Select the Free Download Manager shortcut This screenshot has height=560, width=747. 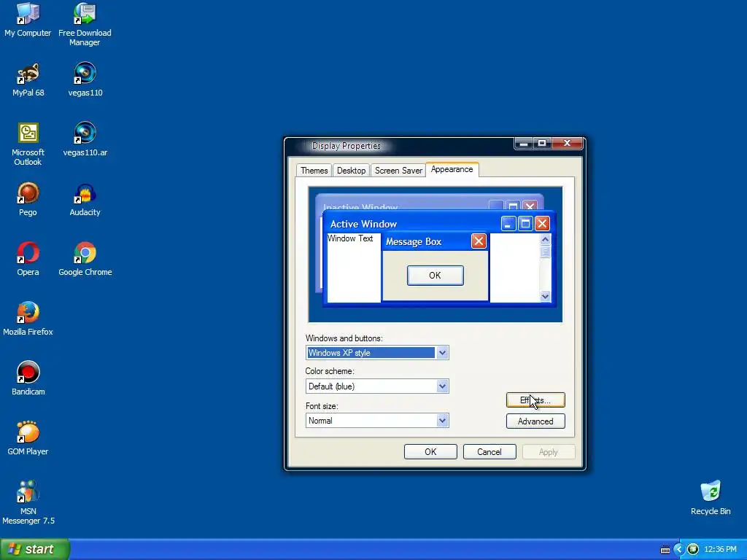point(85,25)
